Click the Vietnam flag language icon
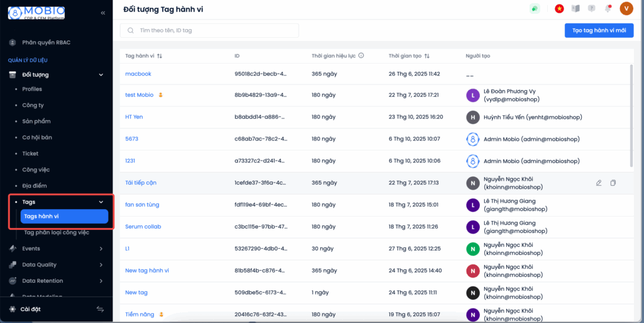 coord(559,8)
